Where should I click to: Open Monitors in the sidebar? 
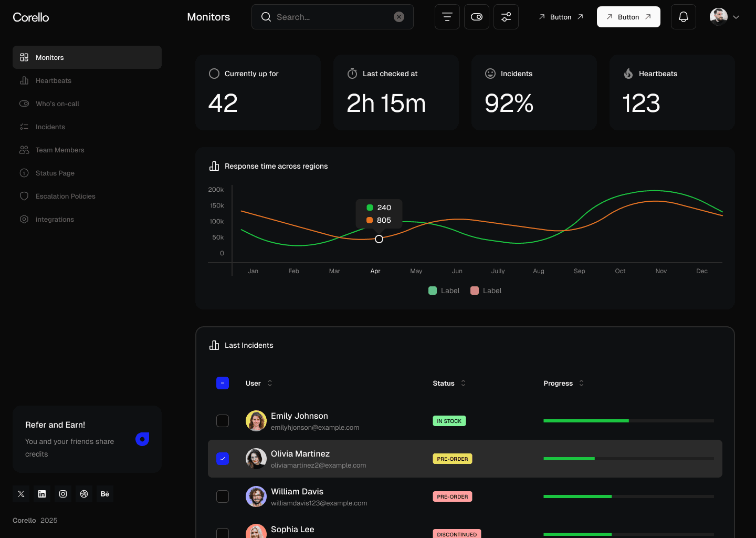[87, 57]
